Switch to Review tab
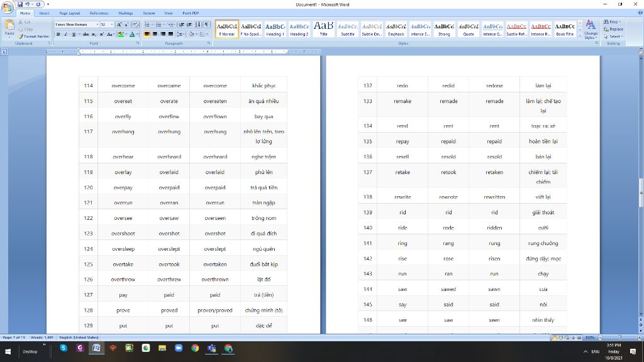This screenshot has width=644, height=362. point(148,13)
